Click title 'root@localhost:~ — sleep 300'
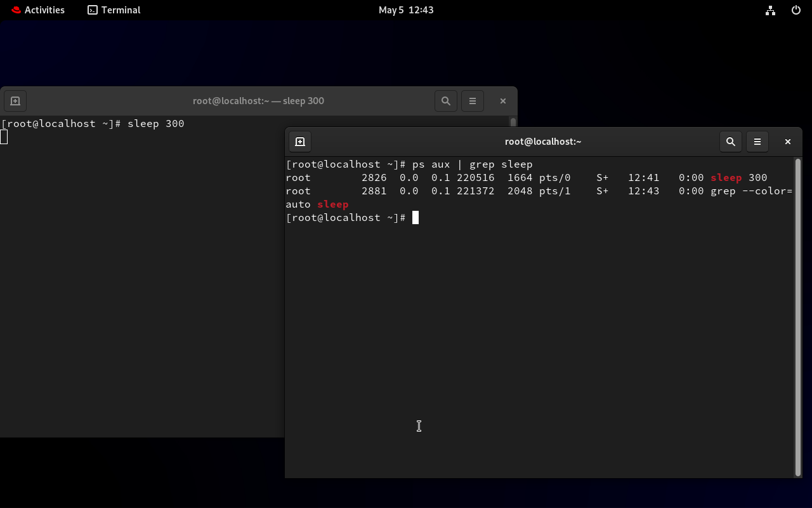 point(258,101)
